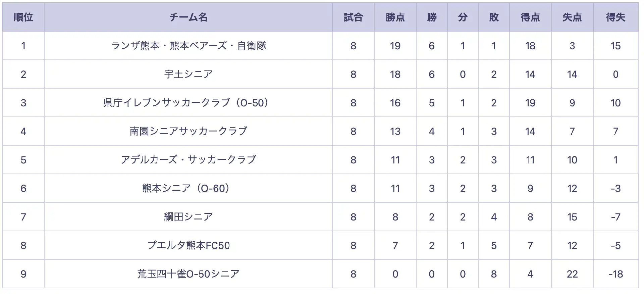Select プエルタ熊本FC50 team name

189,245
